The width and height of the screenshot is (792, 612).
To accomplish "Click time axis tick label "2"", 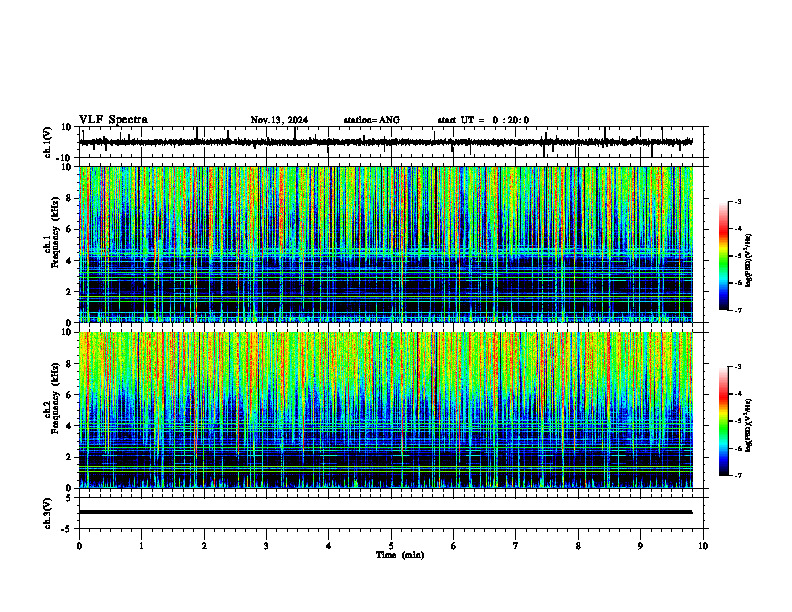I will 204,546.
